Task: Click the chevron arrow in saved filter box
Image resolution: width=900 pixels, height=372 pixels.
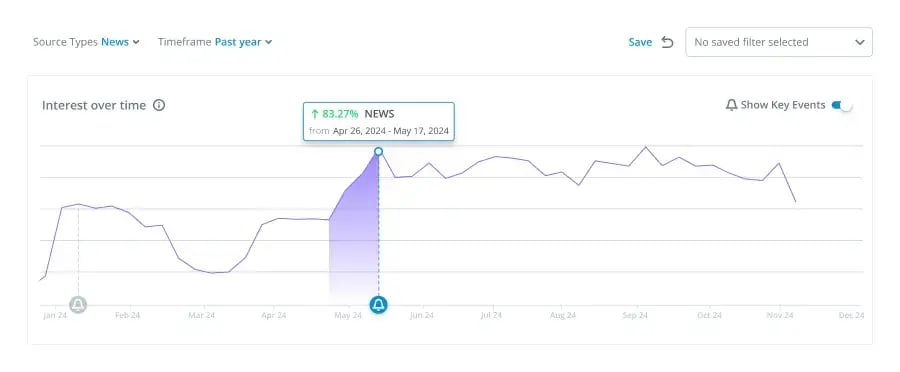Action: tap(859, 42)
